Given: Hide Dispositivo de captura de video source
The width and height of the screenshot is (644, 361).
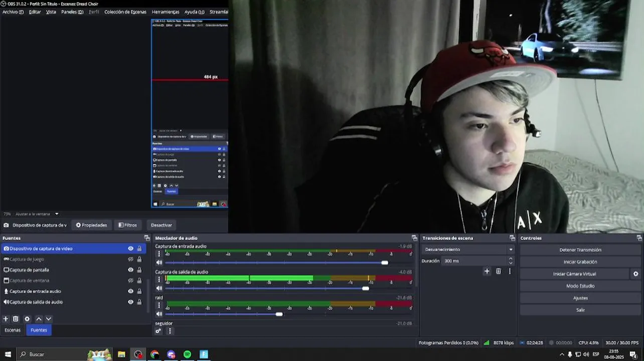Looking at the screenshot, I should (x=130, y=249).
